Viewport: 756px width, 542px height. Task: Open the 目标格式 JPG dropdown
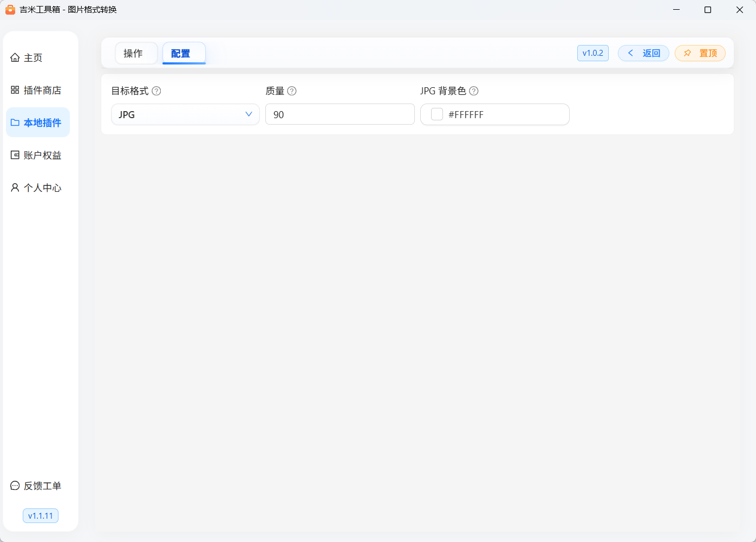tap(185, 114)
